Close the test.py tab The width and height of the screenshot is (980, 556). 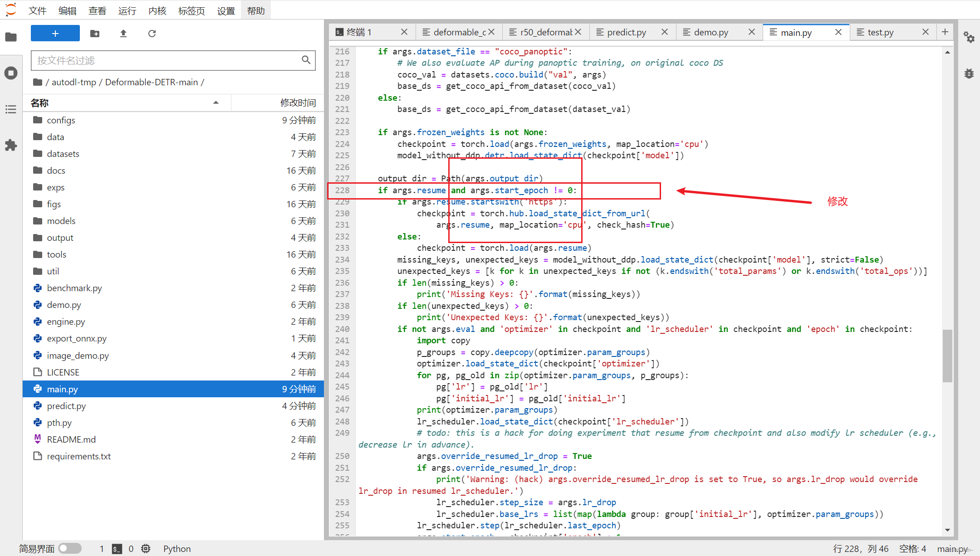926,32
